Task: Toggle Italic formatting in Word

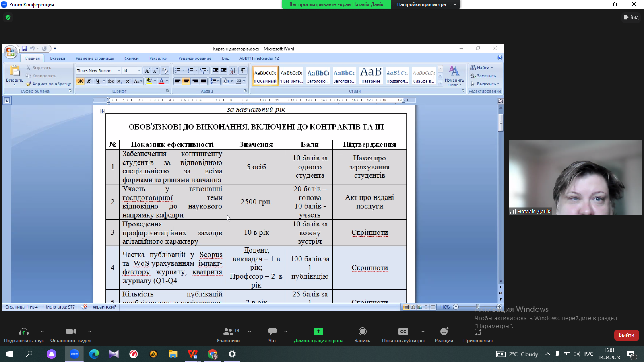Action: point(89,81)
